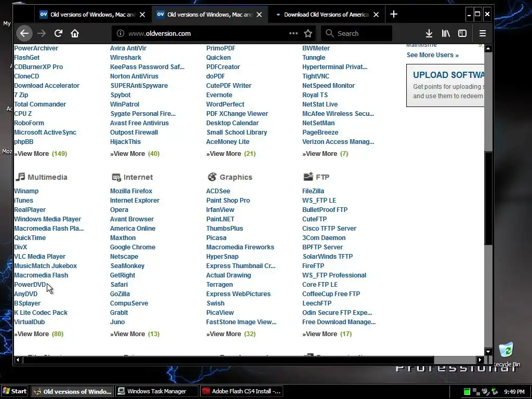Viewport: 532px width, 399px height.
Task: Open the Windows Start button
Action: (x=14, y=391)
